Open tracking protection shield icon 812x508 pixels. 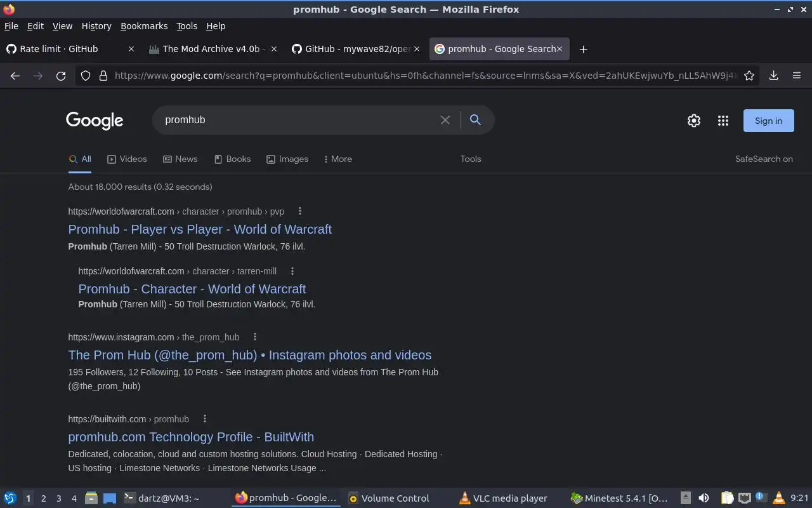pyautogui.click(x=86, y=76)
